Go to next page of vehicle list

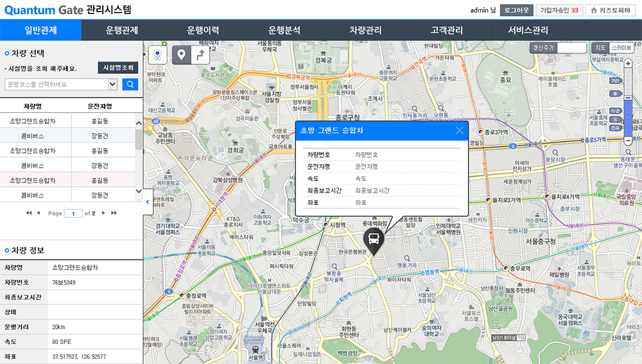pyautogui.click(x=103, y=213)
